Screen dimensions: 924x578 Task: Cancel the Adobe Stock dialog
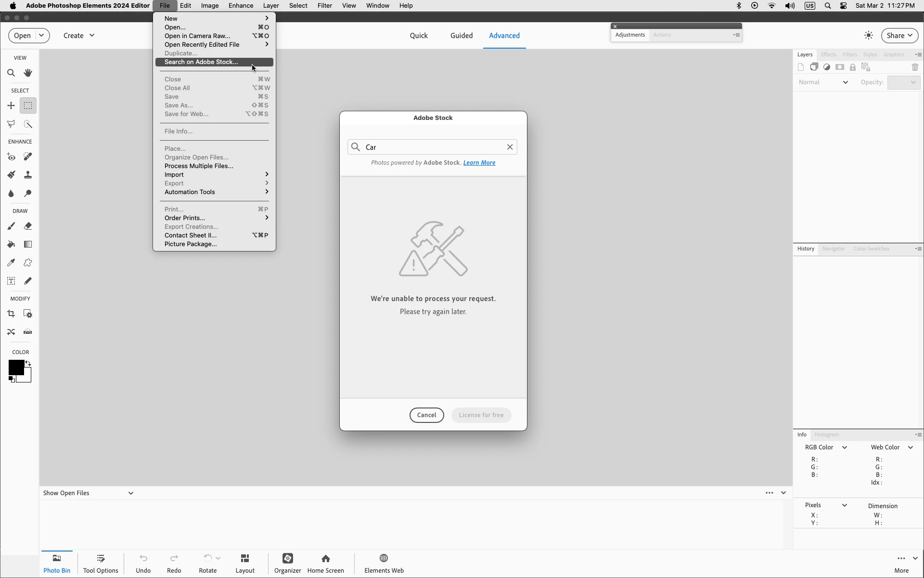coord(426,415)
